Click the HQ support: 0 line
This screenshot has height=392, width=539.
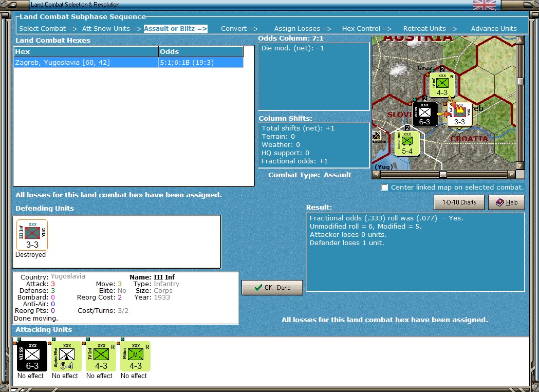(285, 153)
